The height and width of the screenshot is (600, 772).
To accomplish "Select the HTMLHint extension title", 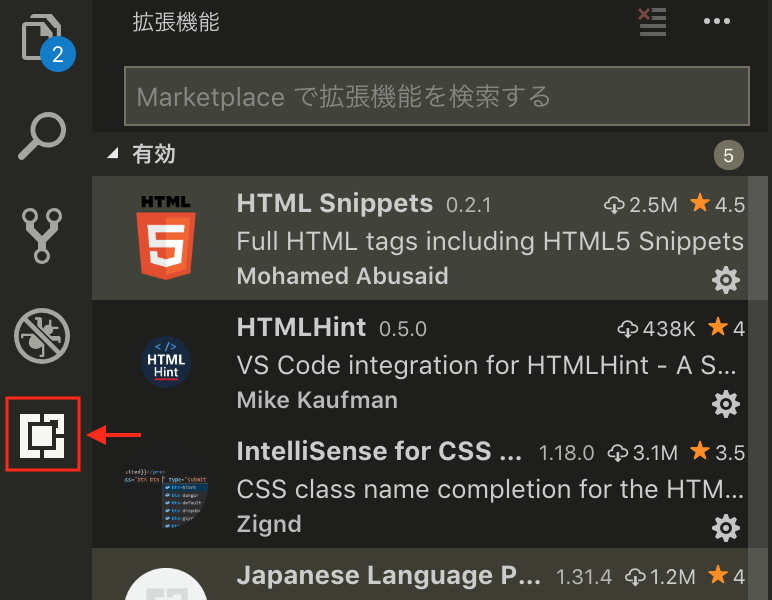I will click(301, 327).
